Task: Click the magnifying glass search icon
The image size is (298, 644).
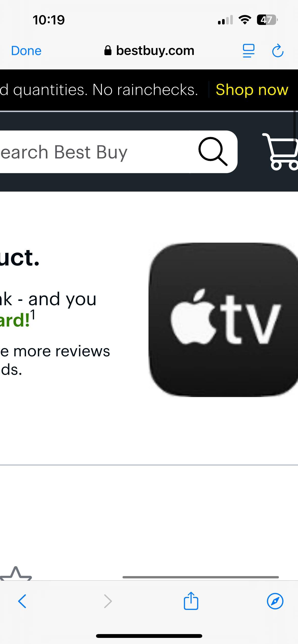Action: click(x=213, y=152)
